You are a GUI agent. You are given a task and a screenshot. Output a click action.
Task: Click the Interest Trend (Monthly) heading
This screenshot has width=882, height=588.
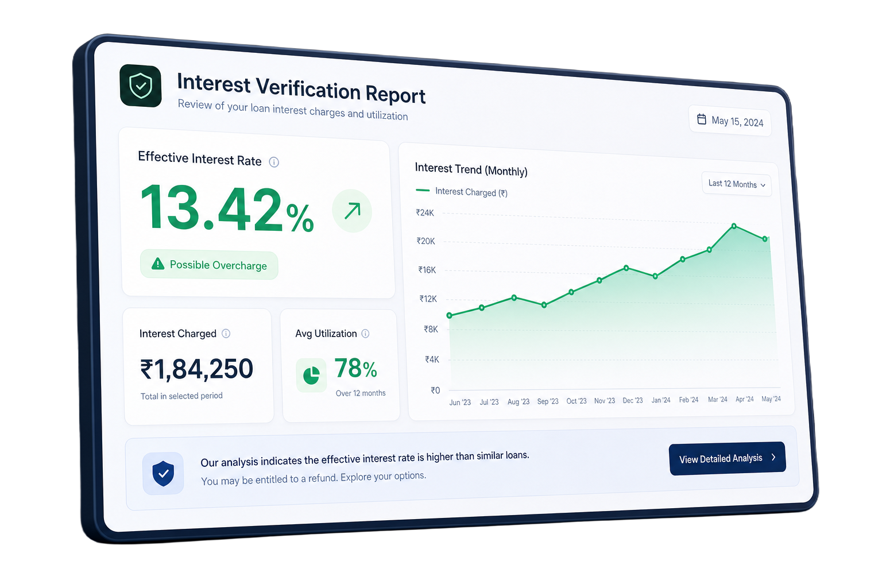471,169
